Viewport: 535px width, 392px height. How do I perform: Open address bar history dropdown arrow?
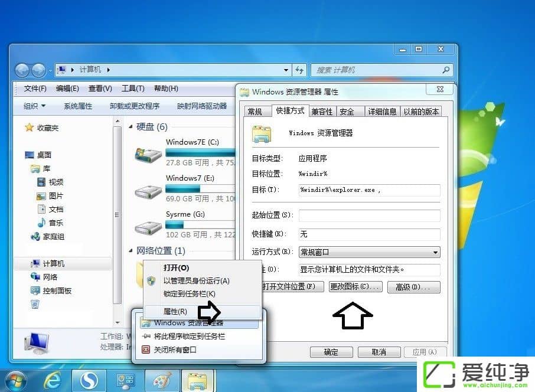pyautogui.click(x=286, y=70)
